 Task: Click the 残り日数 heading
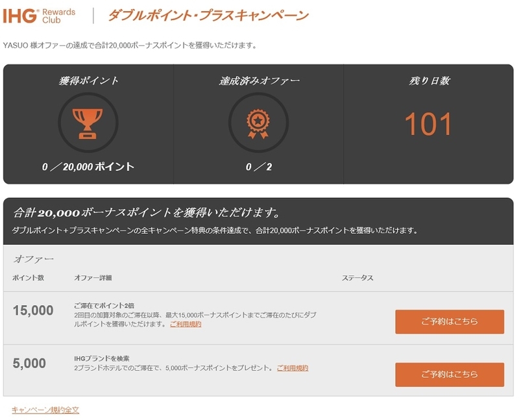tap(429, 80)
